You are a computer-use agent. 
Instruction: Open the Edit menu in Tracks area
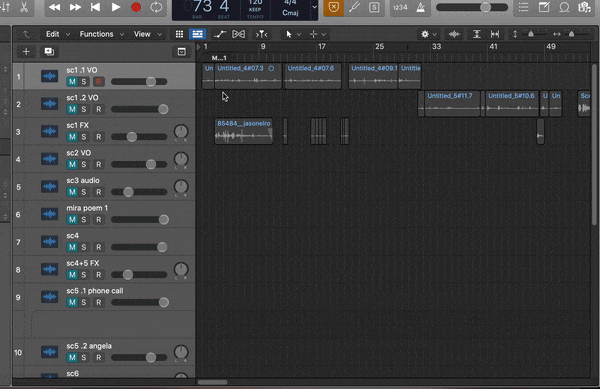(57, 34)
